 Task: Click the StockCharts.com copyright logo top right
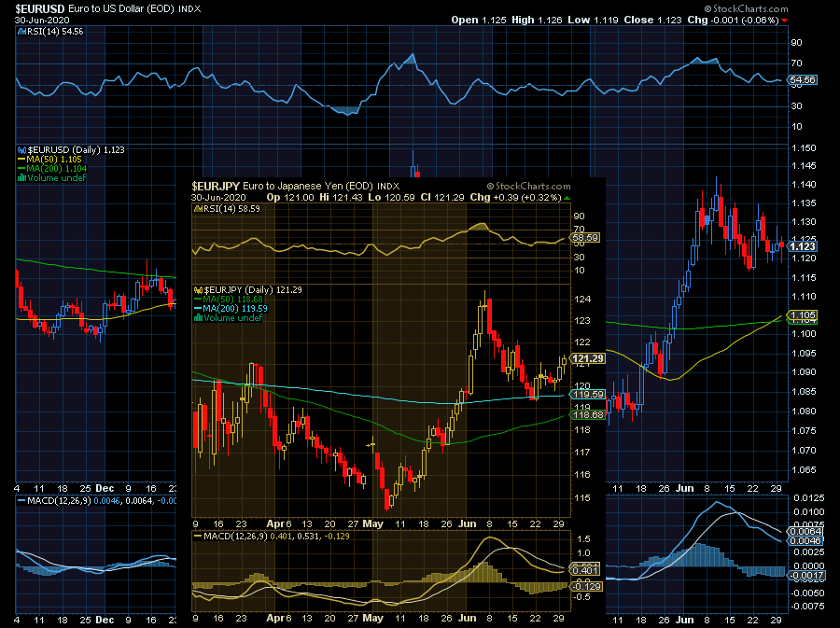pyautogui.click(x=746, y=8)
